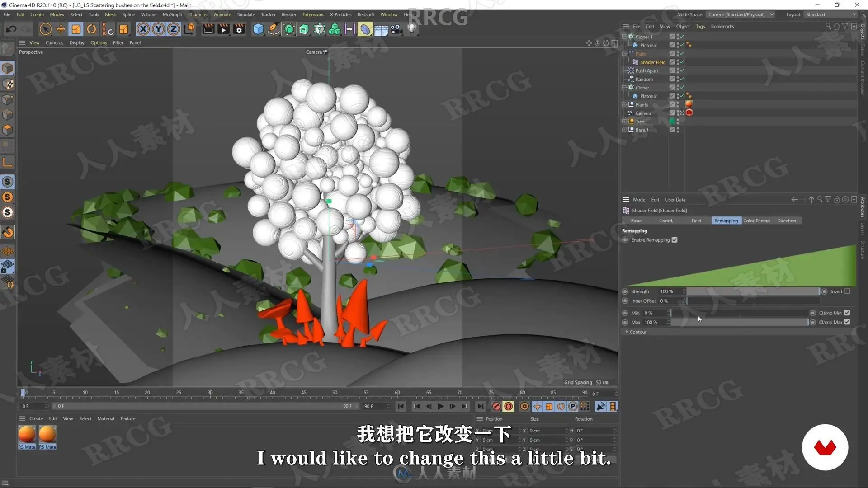Select the Live Selection tool
868x488 pixels.
[45, 29]
